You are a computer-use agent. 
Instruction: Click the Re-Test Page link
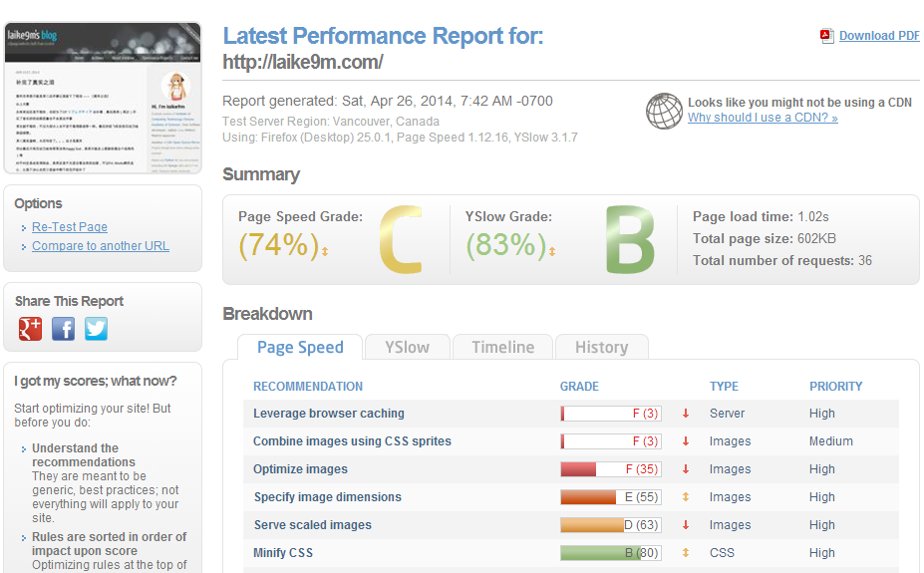70,227
